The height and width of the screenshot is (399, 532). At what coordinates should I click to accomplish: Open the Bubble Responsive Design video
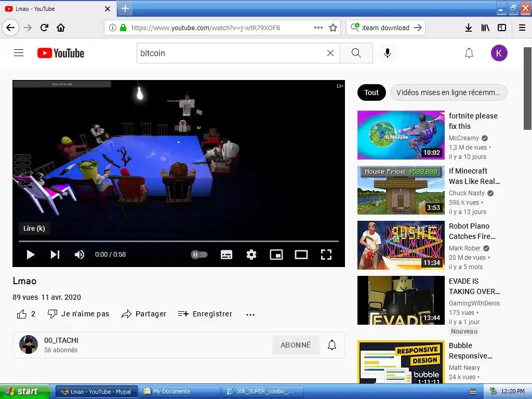click(x=401, y=362)
